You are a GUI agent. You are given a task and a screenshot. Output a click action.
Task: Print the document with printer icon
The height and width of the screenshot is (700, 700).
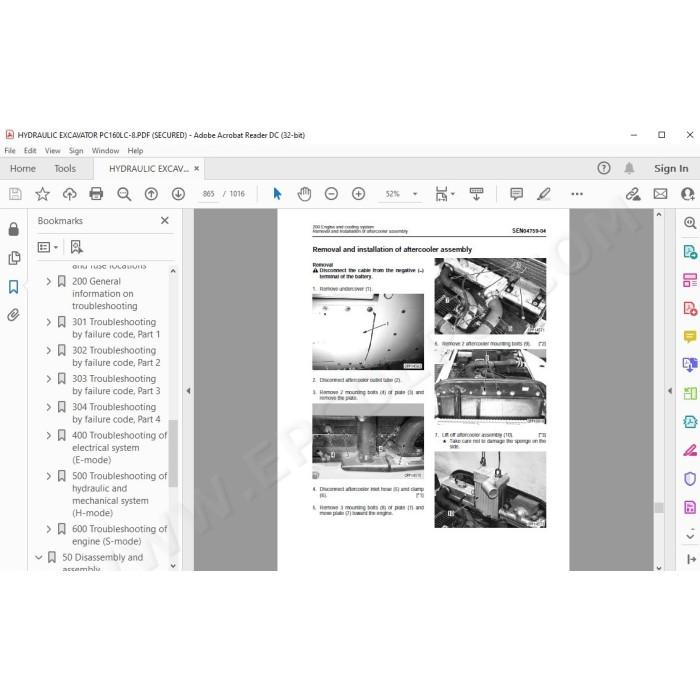(96, 194)
